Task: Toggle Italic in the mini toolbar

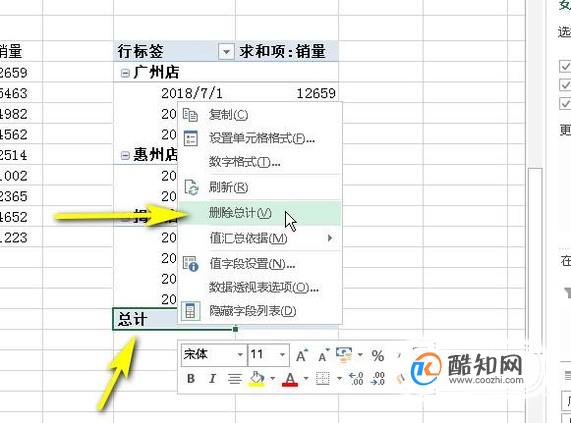Action: pos(213,379)
